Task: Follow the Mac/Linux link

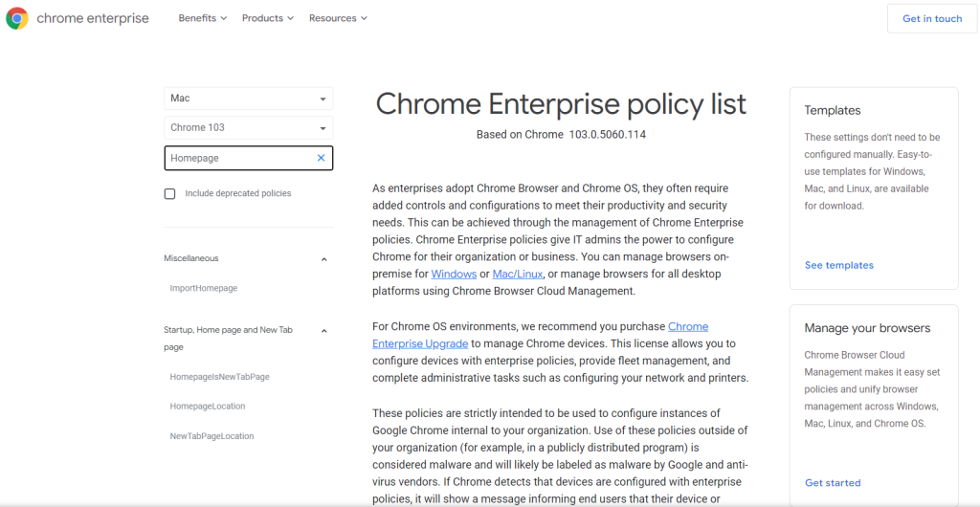Action: (x=518, y=274)
